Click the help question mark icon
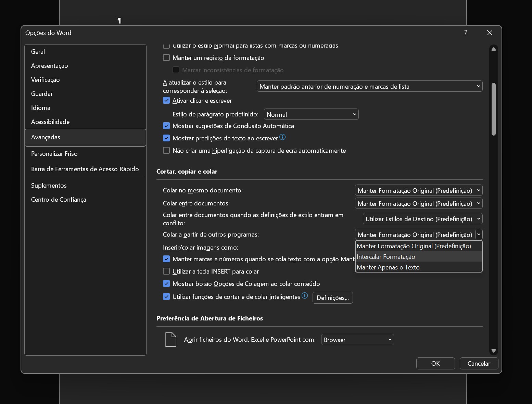The height and width of the screenshot is (404, 532). (466, 33)
